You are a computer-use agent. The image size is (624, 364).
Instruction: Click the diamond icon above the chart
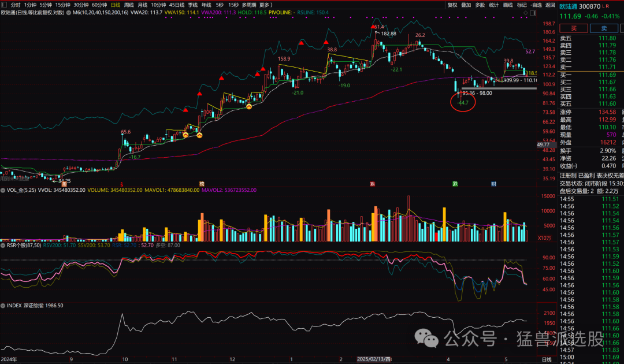(526, 13)
